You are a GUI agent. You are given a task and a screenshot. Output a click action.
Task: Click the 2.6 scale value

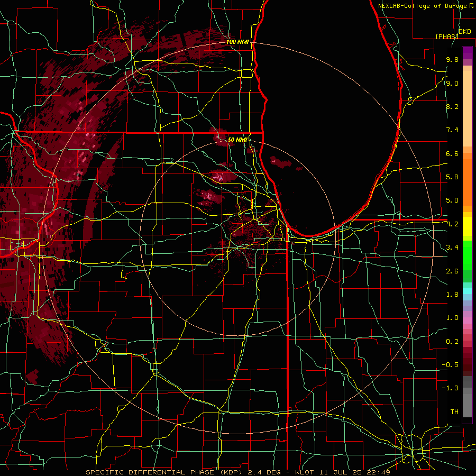[452, 271]
